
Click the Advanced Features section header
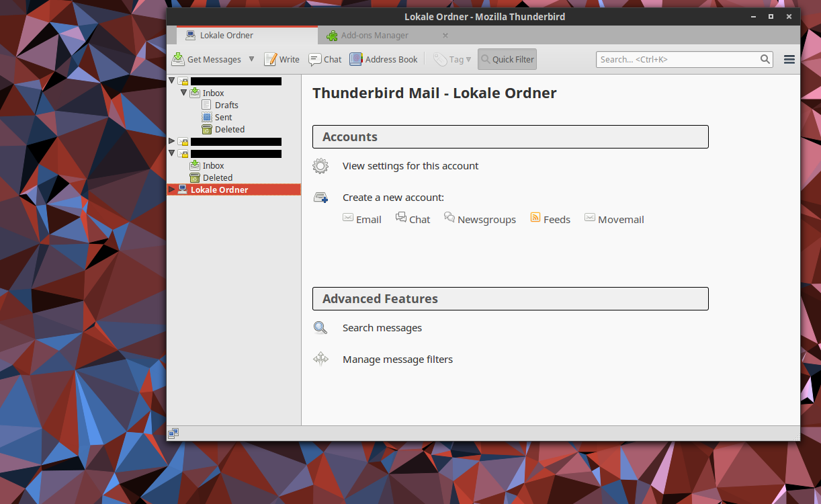[510, 298]
